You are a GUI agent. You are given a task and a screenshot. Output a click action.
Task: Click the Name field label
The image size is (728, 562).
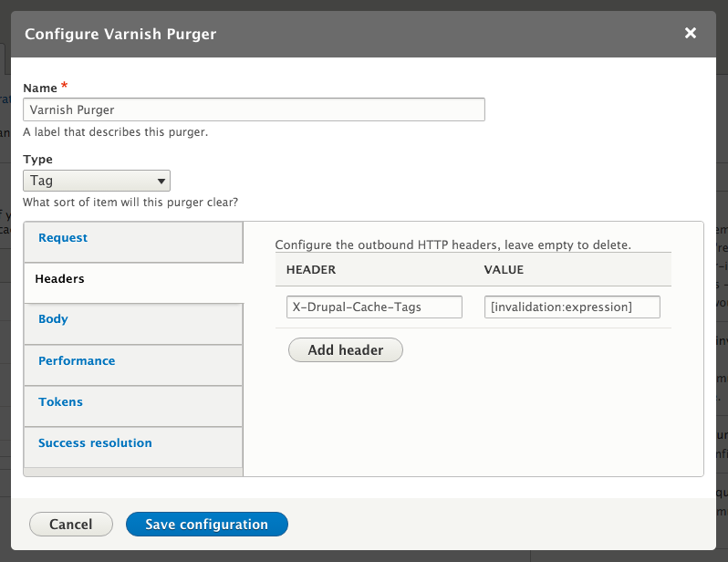click(40, 88)
